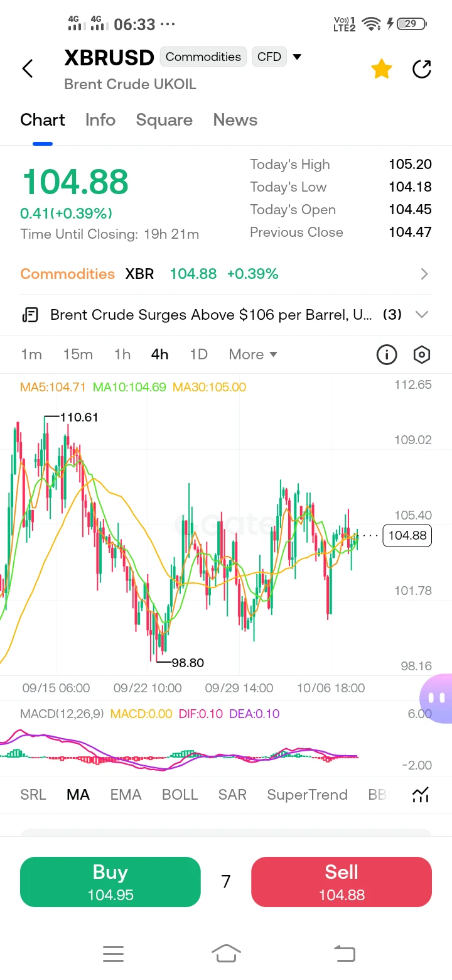Tap the MACD(12,26,9) label
Screen dimensions: 452x980
(62, 714)
